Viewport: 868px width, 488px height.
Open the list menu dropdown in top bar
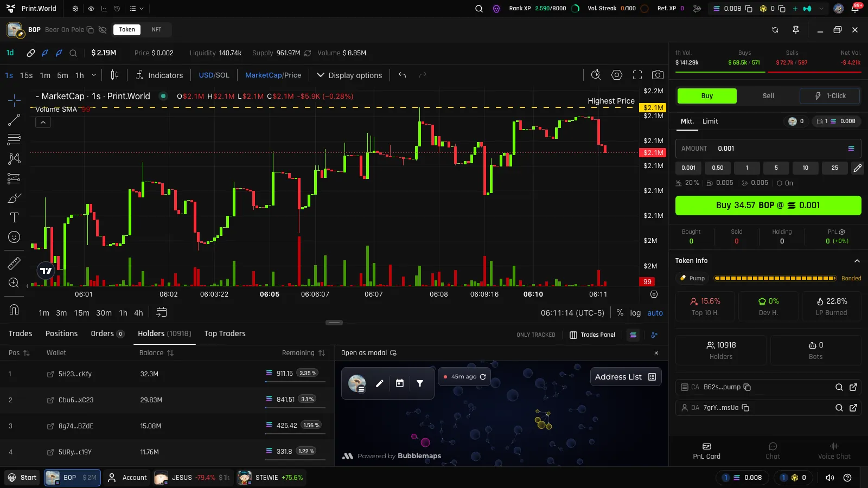[137, 9]
